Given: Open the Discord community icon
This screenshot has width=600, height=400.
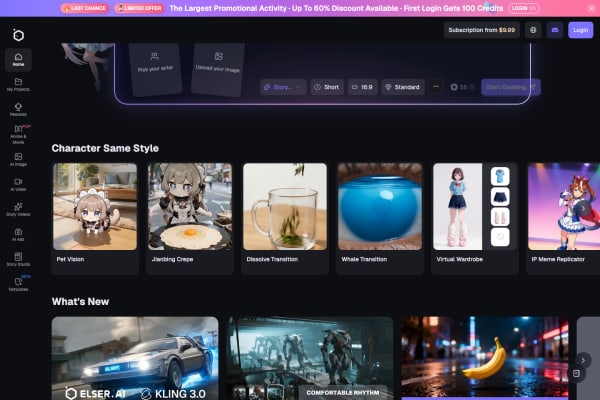Looking at the screenshot, I should pyautogui.click(x=555, y=30).
